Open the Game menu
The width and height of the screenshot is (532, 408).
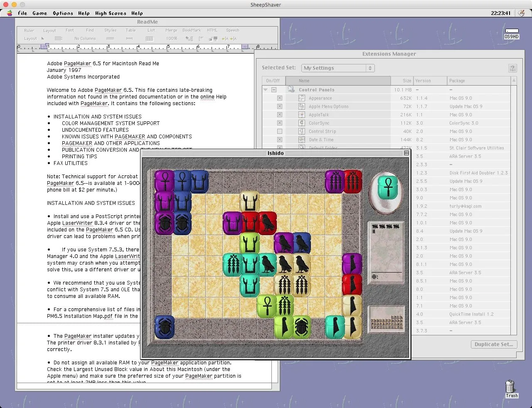[40, 13]
